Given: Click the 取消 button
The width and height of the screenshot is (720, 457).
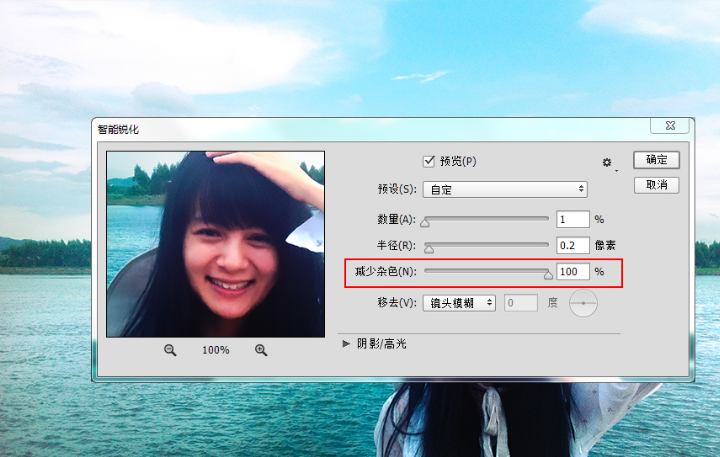Looking at the screenshot, I should pos(656,185).
